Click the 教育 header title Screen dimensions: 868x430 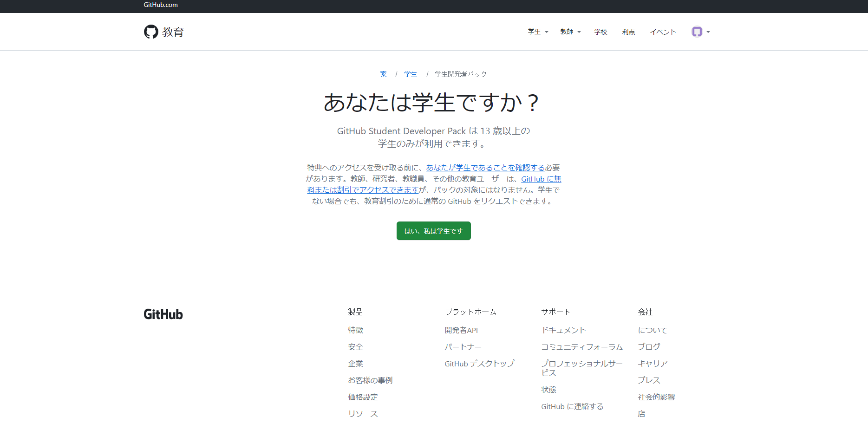(x=173, y=32)
